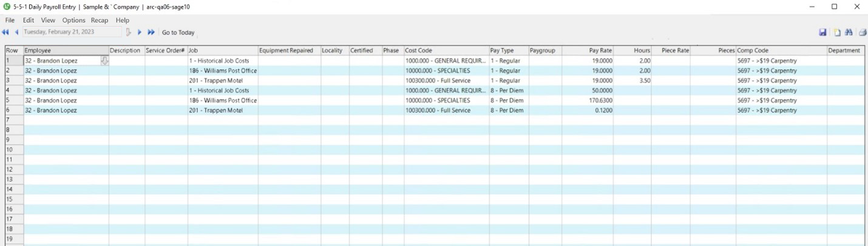Click Cost Code '10000.000 - SPECIALTIES' in row 5
Screen dimensions: 868x246
(x=446, y=100)
